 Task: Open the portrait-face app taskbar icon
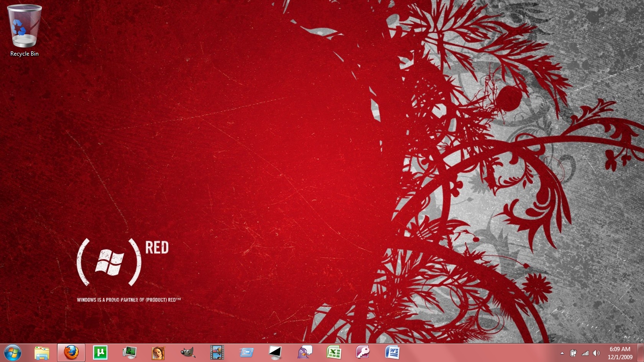click(158, 353)
